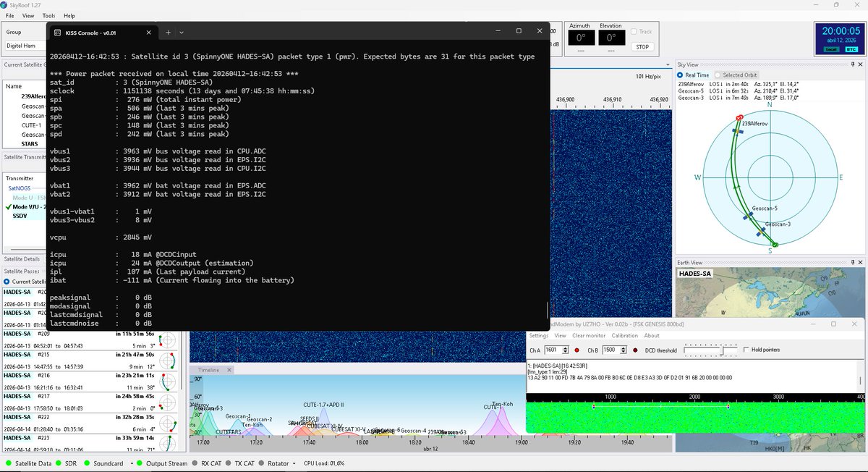Image resolution: width=868 pixels, height=472 pixels.
Task: Close the Earth View panel
Action: 859,262
